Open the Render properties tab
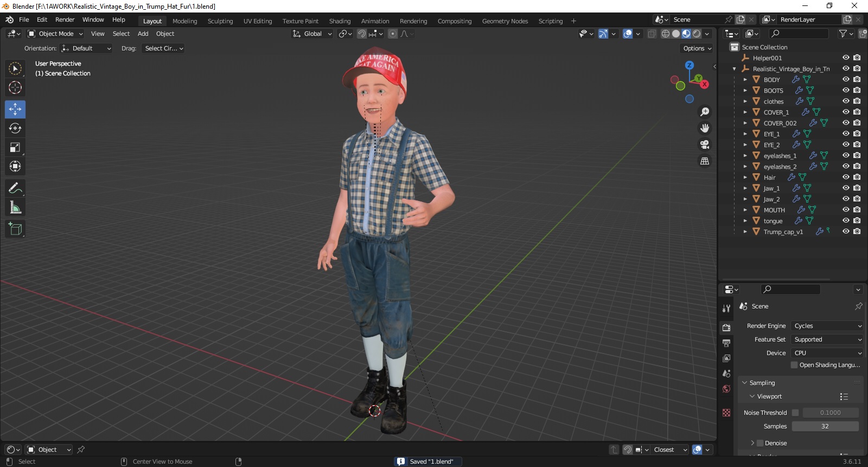 pos(726,327)
